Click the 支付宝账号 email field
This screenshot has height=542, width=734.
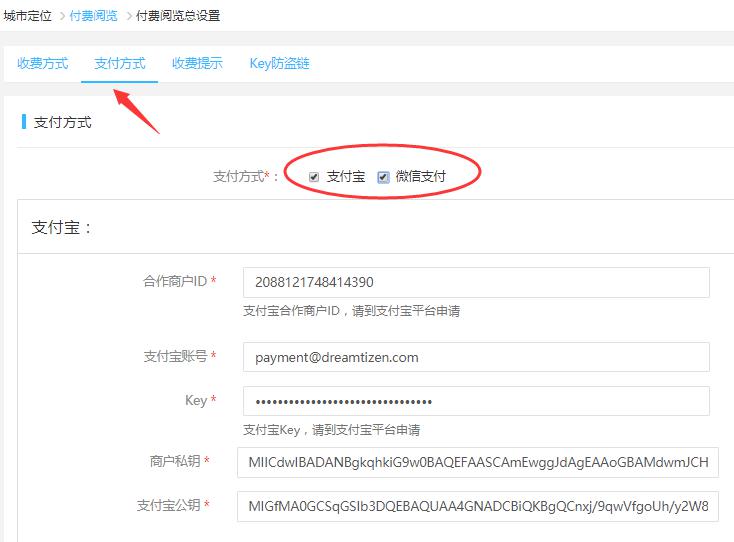475,357
